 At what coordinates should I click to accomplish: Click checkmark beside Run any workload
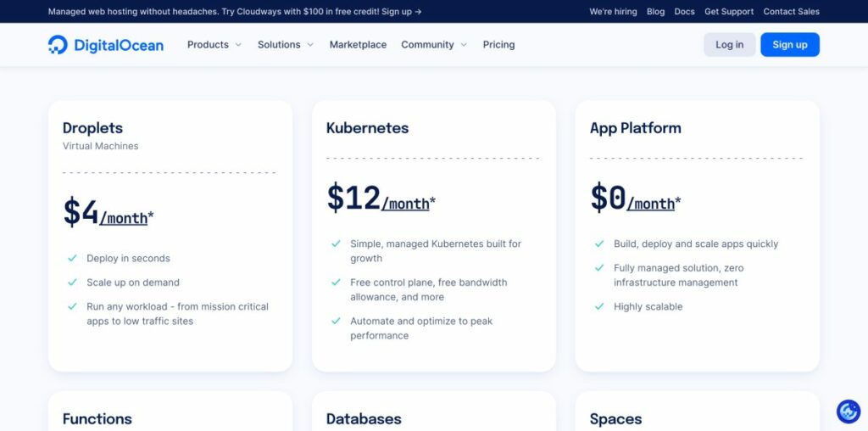point(72,306)
